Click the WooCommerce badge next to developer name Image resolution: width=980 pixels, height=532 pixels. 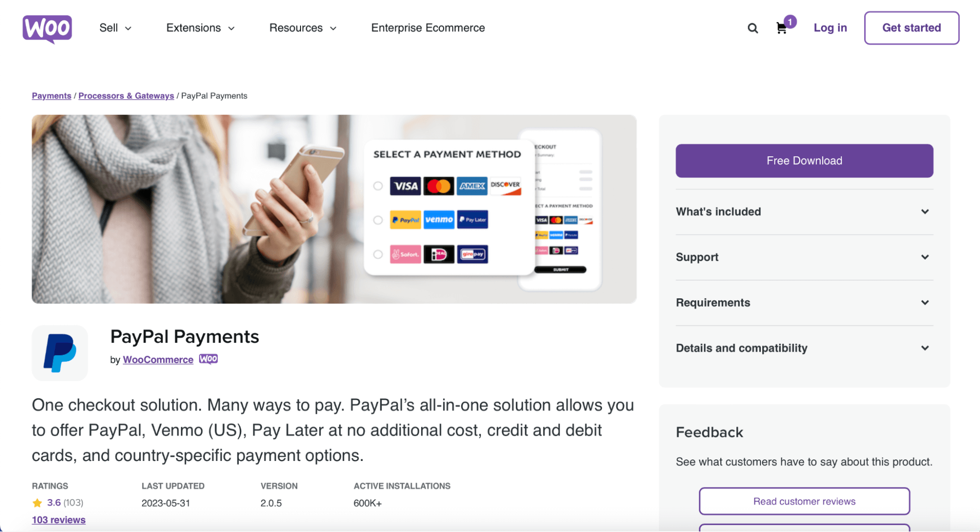coord(208,359)
